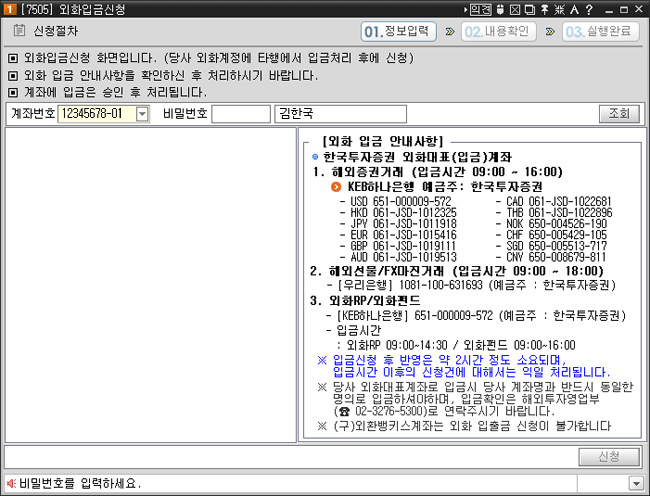Click the CAD 061-JSD-1022681 account line

(x=554, y=201)
